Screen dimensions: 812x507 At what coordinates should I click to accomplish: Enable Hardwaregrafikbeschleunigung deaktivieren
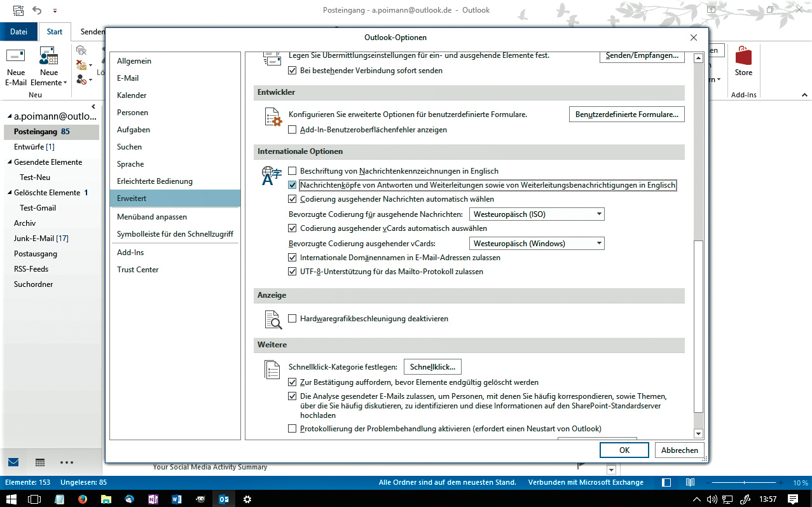(292, 319)
